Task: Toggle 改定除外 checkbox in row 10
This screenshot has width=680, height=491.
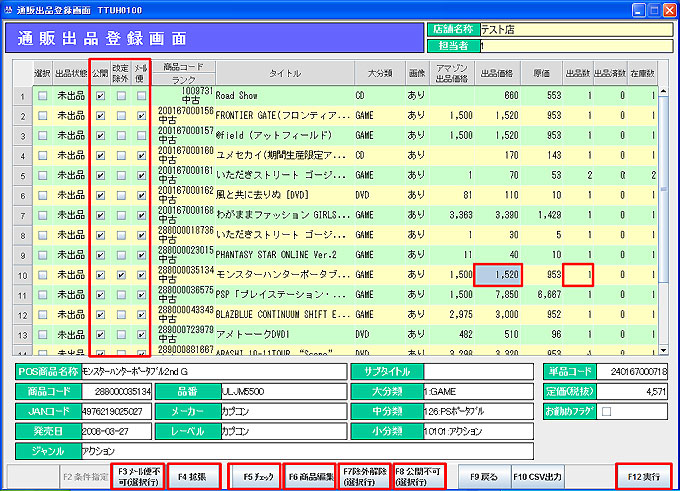Action: click(x=121, y=273)
